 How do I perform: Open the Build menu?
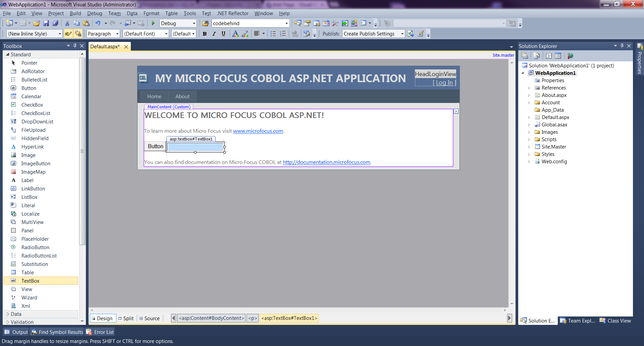[75, 13]
